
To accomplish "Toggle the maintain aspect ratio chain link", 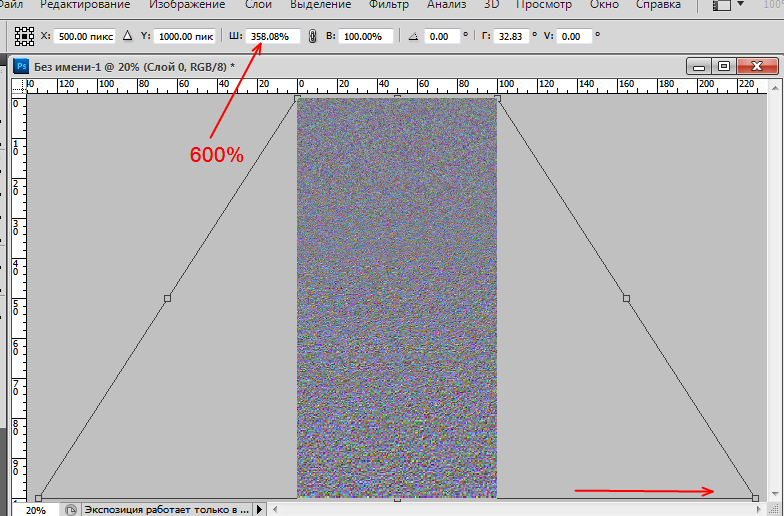I will point(312,36).
